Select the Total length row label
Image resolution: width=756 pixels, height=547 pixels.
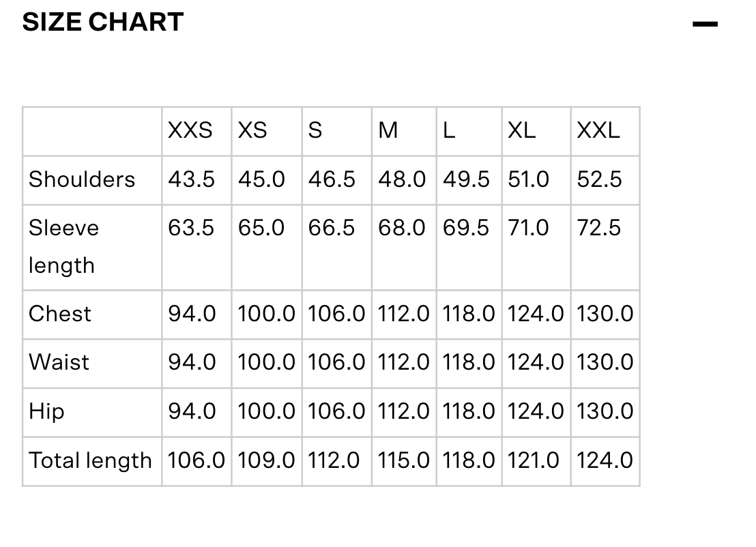click(x=90, y=460)
